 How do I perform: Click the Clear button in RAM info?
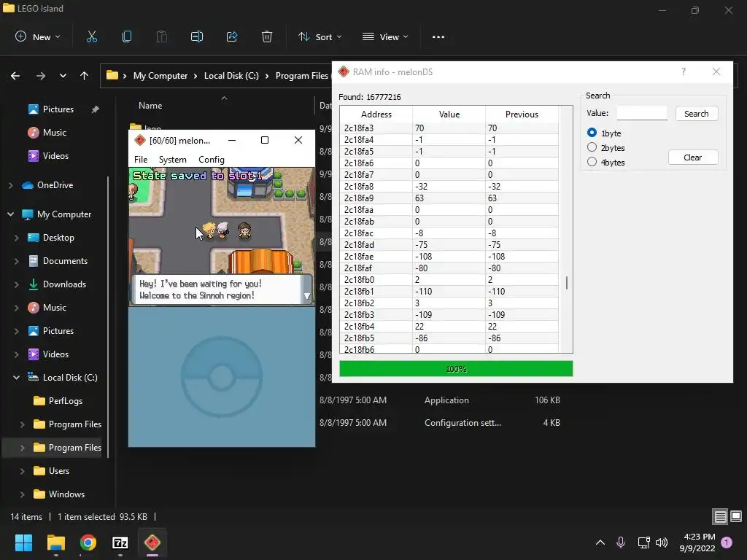[693, 157]
